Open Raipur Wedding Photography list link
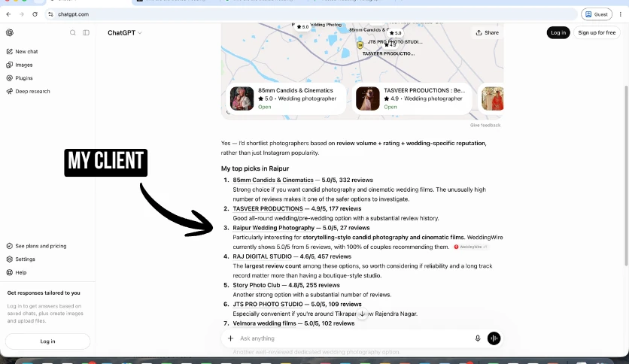Viewport: 629px width, 364px height. point(274,228)
